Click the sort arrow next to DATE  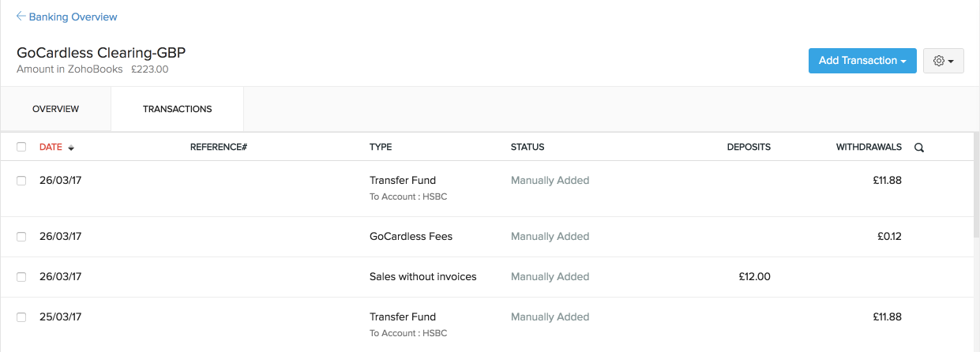(x=71, y=148)
